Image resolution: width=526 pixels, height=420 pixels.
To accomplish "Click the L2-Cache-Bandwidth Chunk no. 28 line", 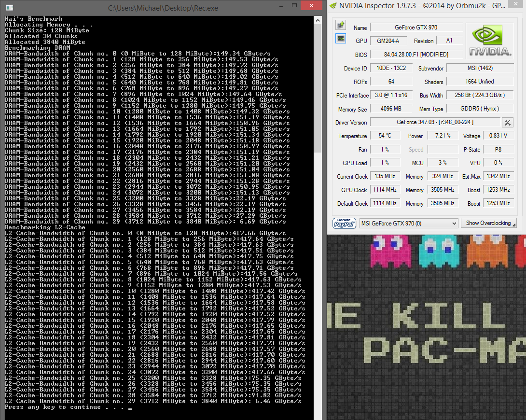I will click(x=153, y=395).
